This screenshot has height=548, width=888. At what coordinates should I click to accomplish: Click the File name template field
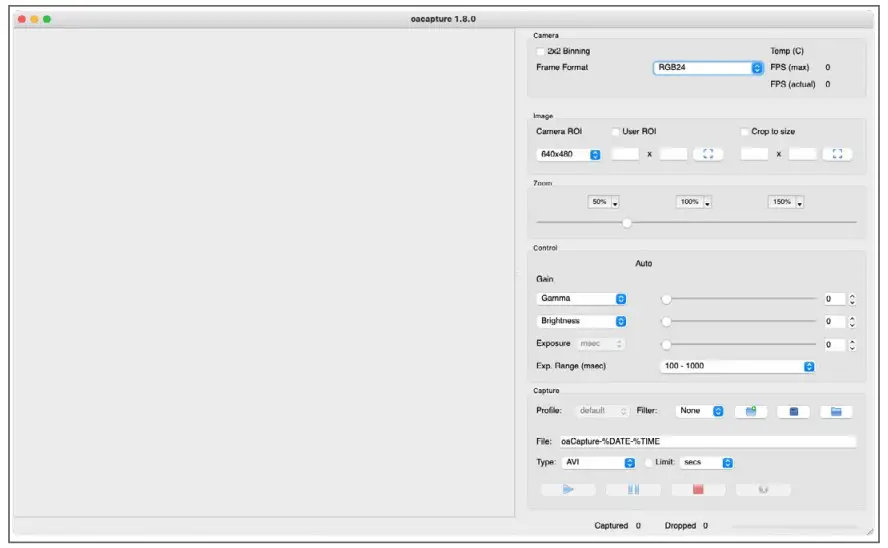coord(706,441)
